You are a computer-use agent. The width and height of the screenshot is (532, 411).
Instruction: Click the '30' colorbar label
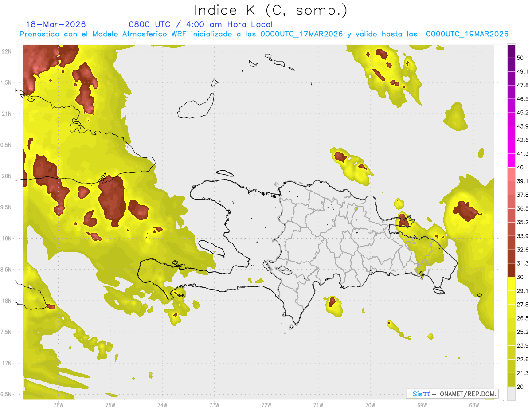pos(521,277)
